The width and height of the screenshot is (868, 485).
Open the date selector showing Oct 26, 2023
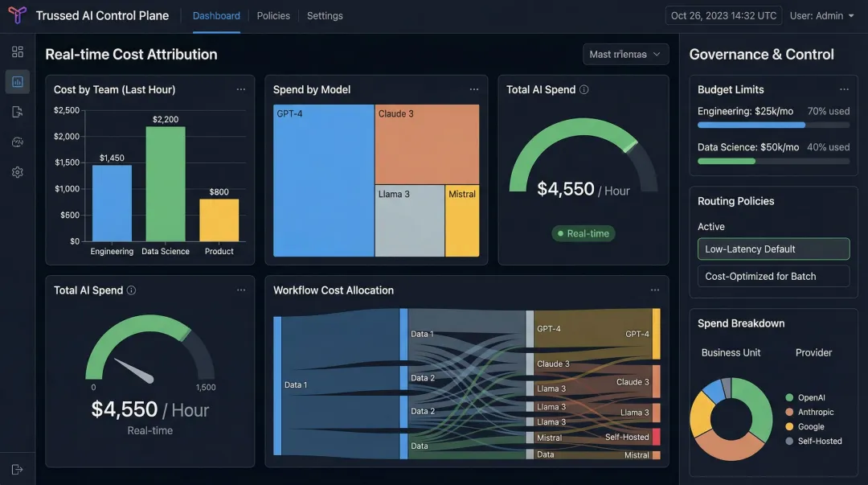723,15
